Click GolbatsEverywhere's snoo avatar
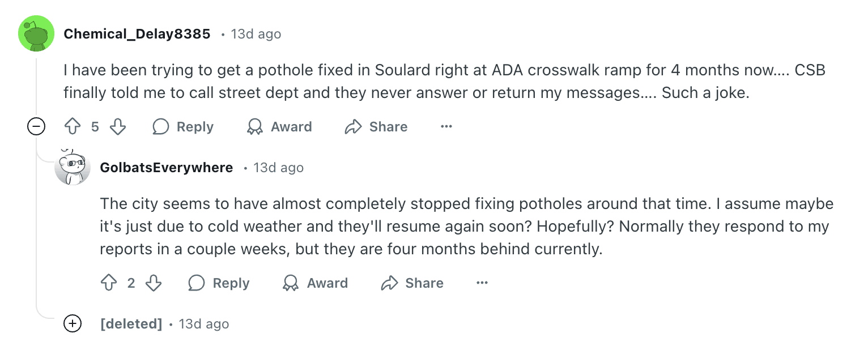This screenshot has height=350, width=868. coord(73,168)
